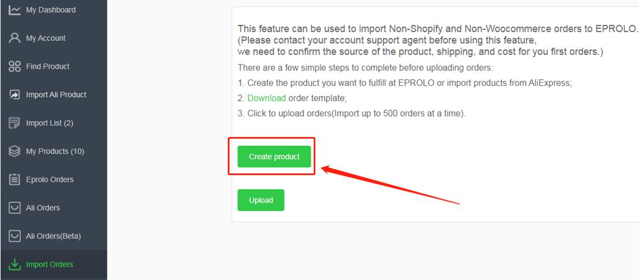Click the Download order template link

coord(267,98)
